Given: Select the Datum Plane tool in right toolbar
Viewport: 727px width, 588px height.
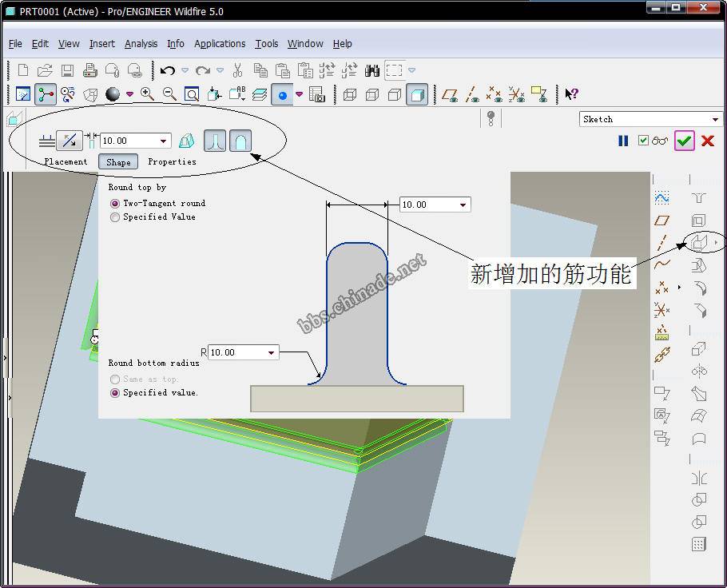Looking at the screenshot, I should pos(661,220).
